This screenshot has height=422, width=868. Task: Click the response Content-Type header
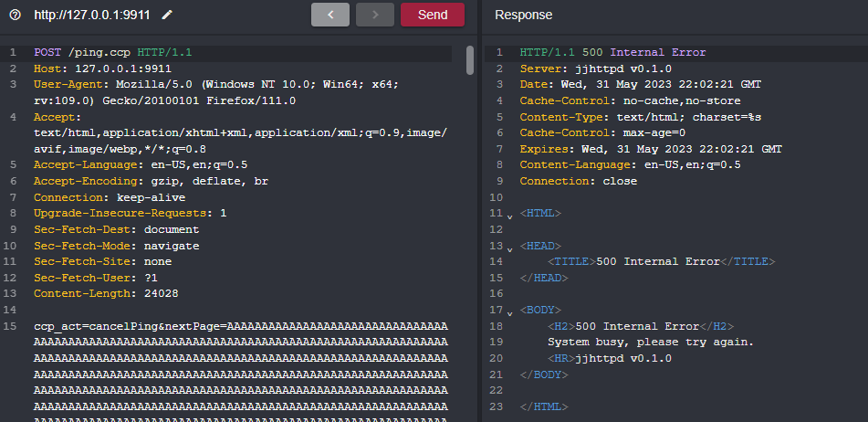coord(641,117)
